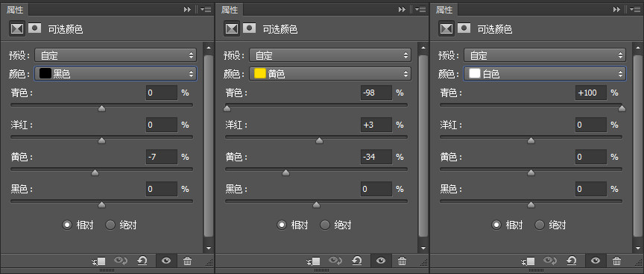
Task: Collapse Black (黑色) panel with double-arrow icon
Action: [187, 9]
